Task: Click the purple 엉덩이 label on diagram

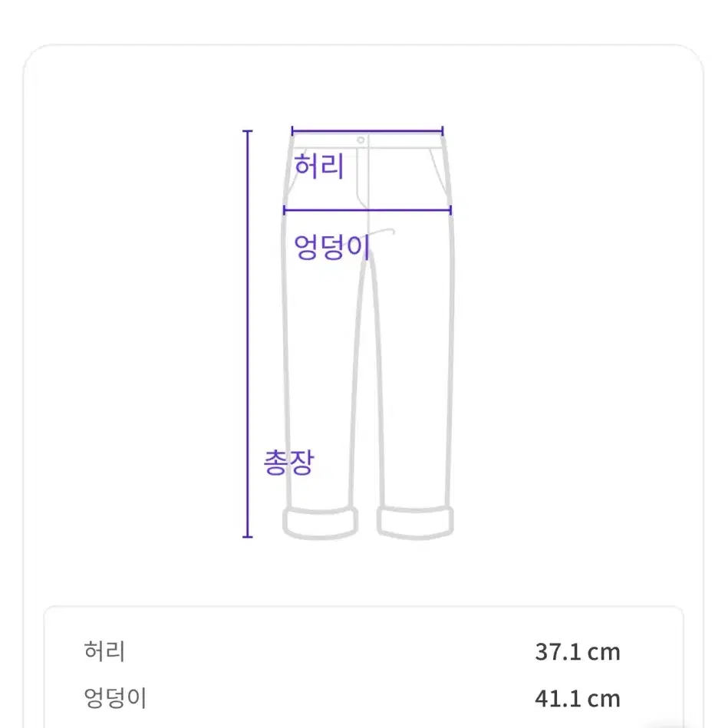Action: [332, 246]
